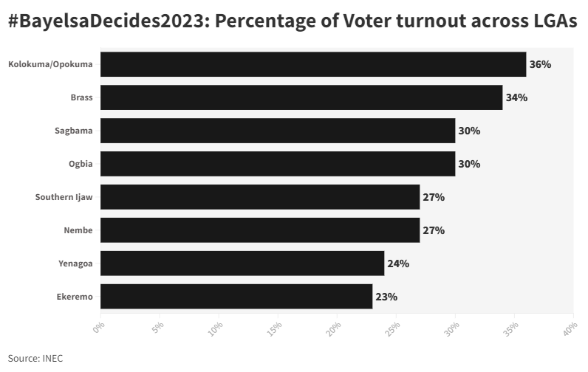Image resolution: width=588 pixels, height=372 pixels.
Task: Select the Brass turnout bar
Action: [x=301, y=97]
